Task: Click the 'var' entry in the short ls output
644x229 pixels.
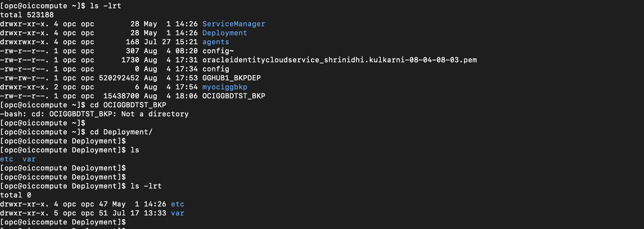Action: pyautogui.click(x=29, y=159)
